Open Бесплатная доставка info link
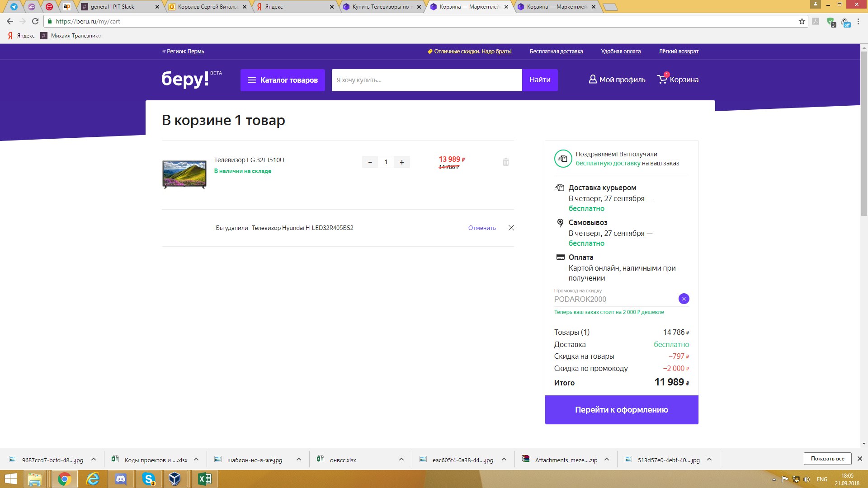Screen dimensions: 868x488 pyautogui.click(x=556, y=52)
